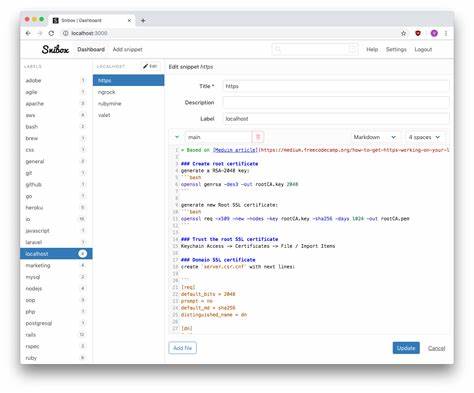Open Chrome three-dot menu

pos(446,33)
